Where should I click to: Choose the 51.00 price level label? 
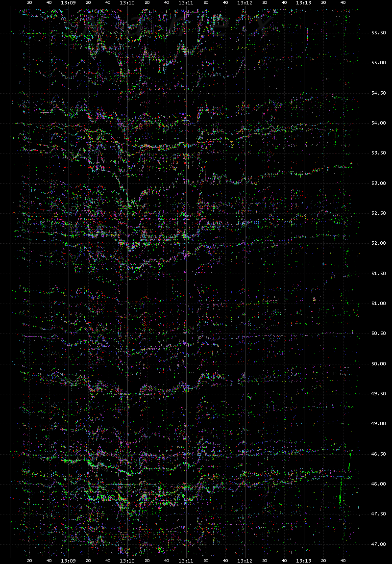(379, 304)
